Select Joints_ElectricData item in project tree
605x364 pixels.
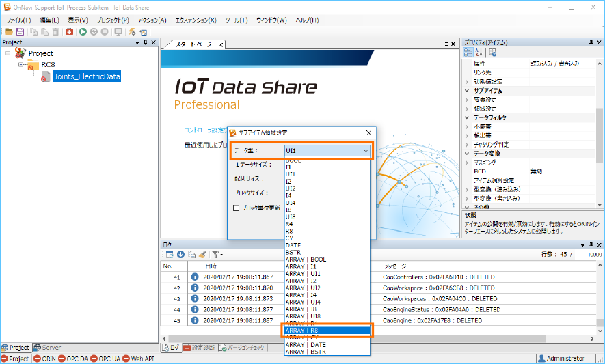[x=87, y=76]
